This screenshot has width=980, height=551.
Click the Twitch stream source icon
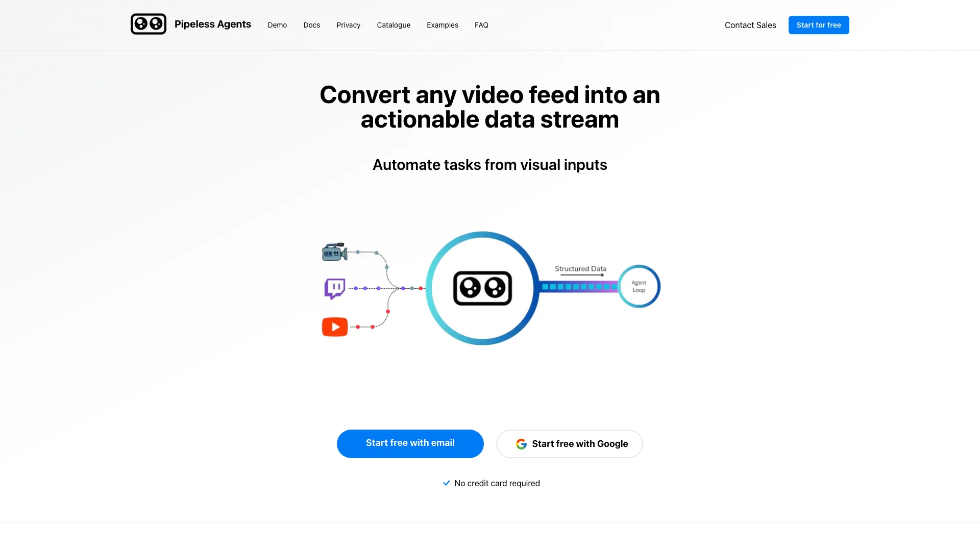tap(334, 288)
